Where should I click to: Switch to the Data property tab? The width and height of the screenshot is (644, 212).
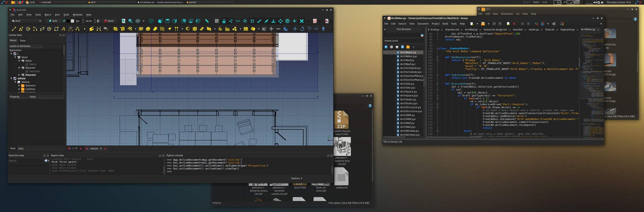(x=21, y=148)
